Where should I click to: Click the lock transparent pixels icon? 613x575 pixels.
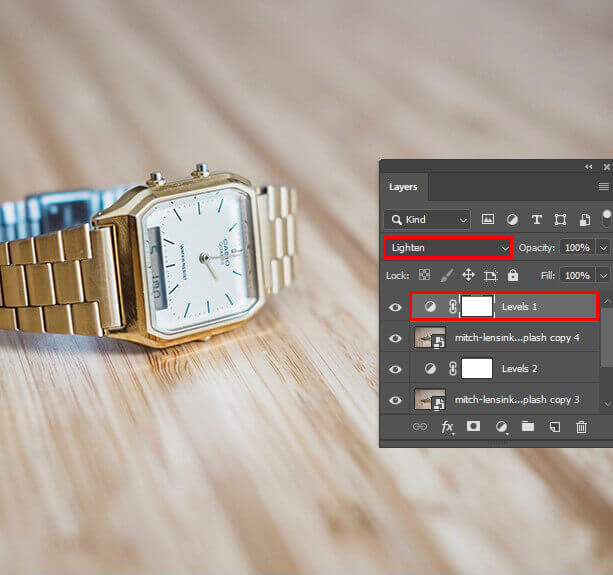pyautogui.click(x=425, y=275)
